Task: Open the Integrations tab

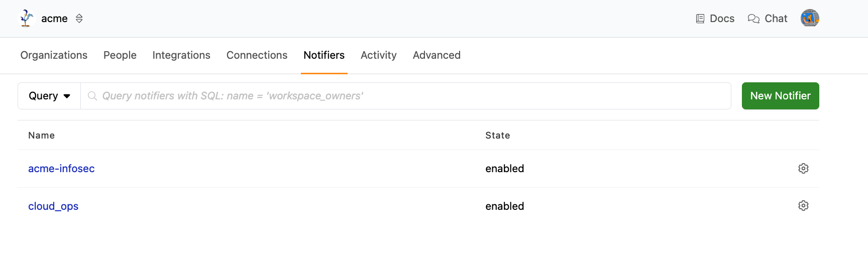Action: click(x=181, y=55)
